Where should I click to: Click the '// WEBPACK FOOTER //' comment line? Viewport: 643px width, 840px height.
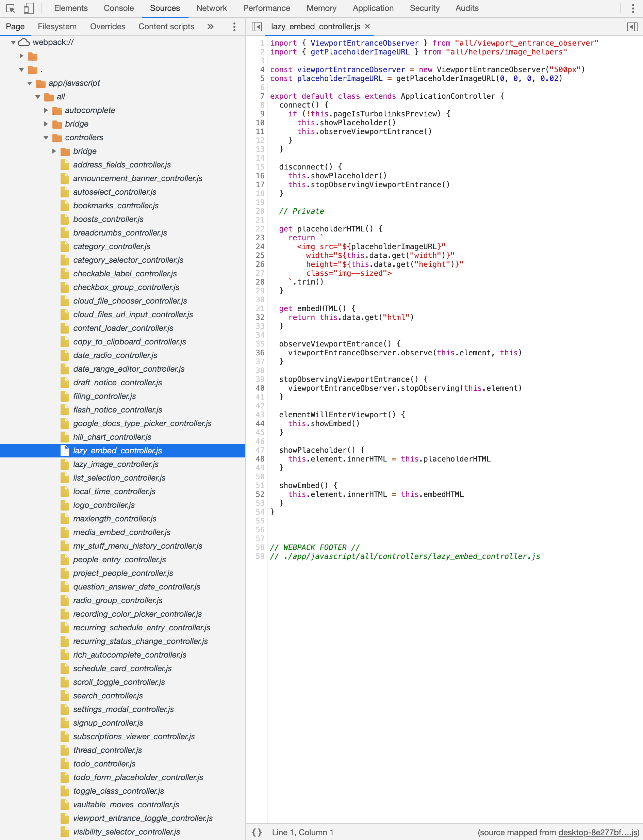click(315, 547)
